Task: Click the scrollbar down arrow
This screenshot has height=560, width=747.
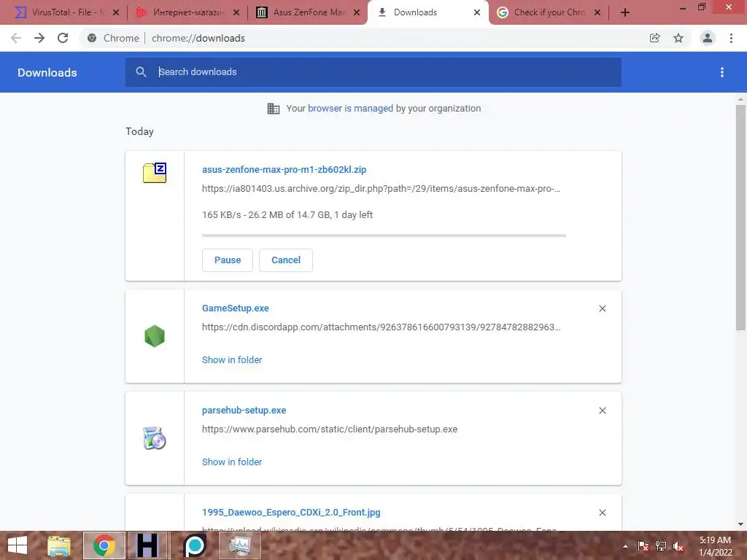Action: coord(740,524)
